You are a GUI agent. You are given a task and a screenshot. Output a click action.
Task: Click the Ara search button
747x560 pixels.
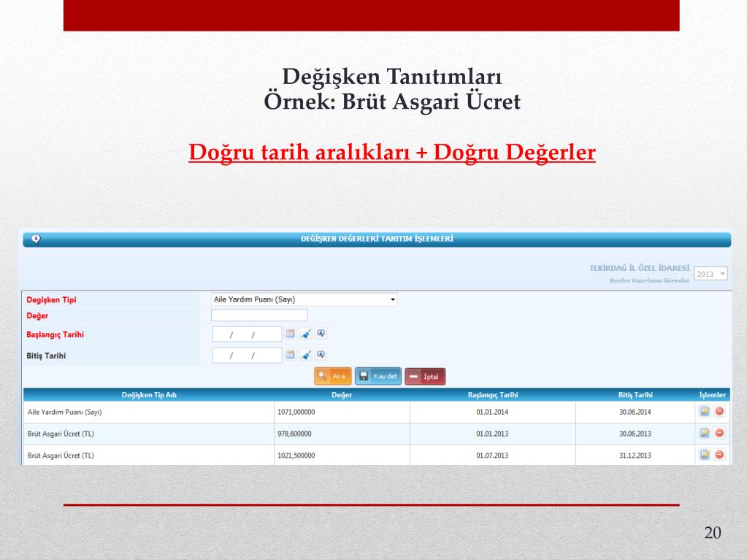tap(333, 376)
